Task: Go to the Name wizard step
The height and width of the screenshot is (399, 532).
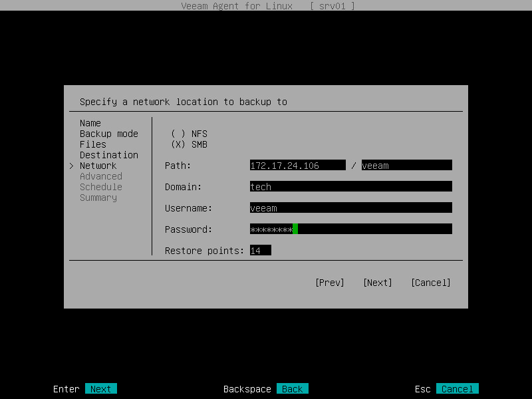Action: (90, 123)
